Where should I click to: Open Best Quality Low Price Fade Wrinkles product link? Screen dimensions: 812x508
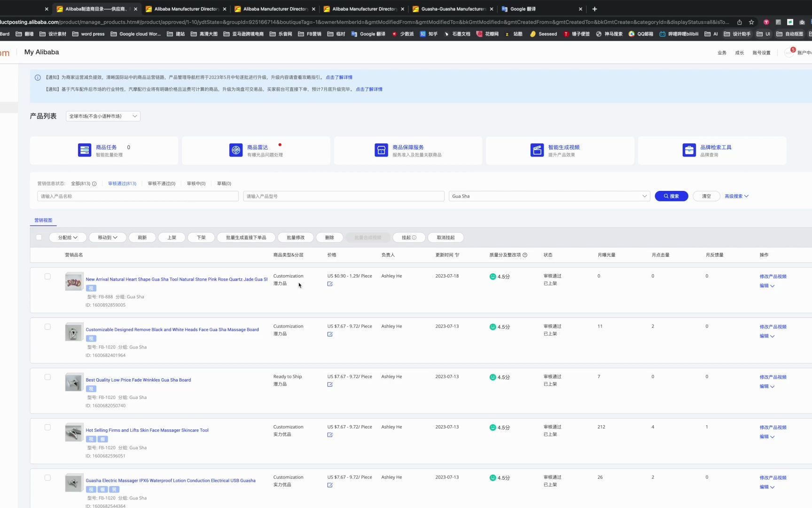[x=138, y=380]
